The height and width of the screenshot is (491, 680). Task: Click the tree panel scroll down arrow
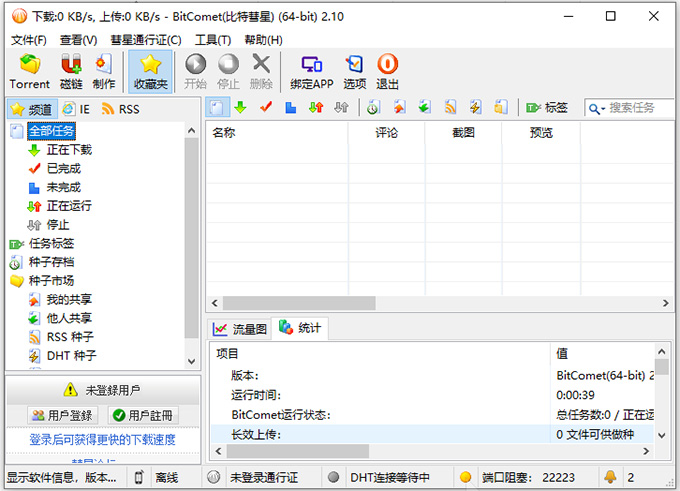[192, 361]
